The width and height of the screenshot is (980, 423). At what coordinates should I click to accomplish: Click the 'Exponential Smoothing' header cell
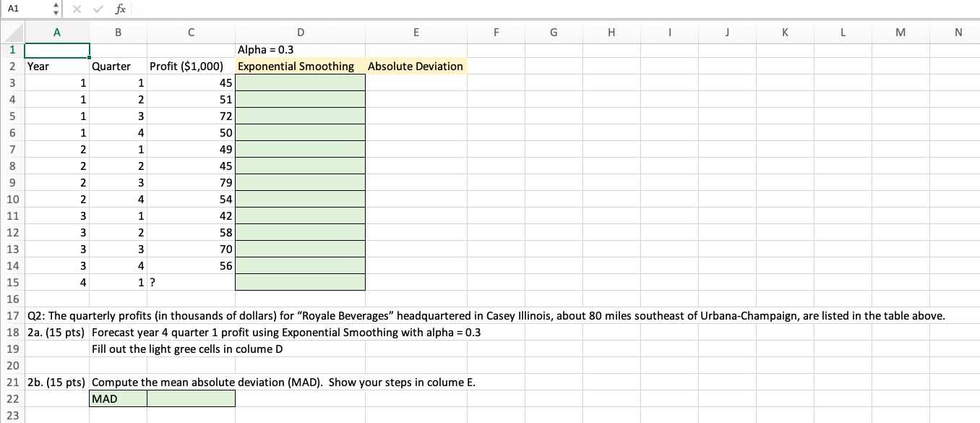click(300, 66)
